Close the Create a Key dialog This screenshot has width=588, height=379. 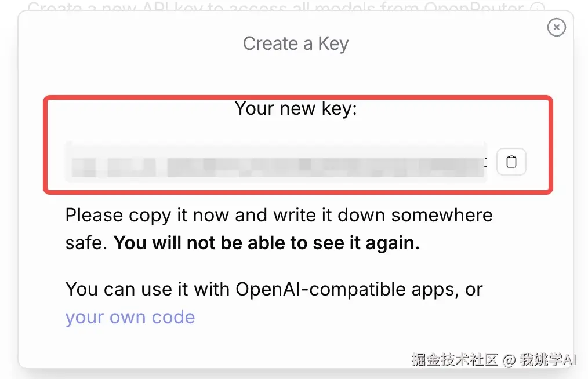click(x=556, y=27)
